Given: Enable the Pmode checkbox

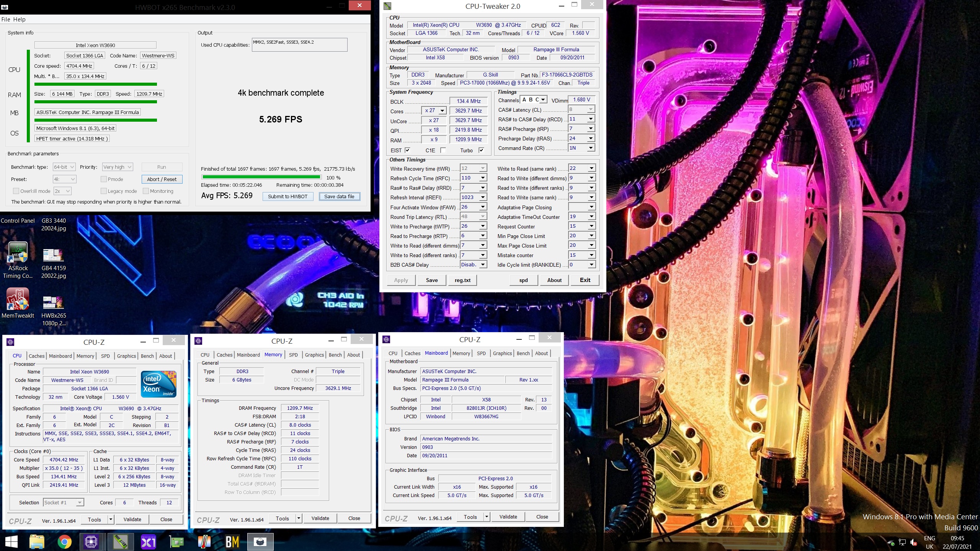Looking at the screenshot, I should point(103,179).
